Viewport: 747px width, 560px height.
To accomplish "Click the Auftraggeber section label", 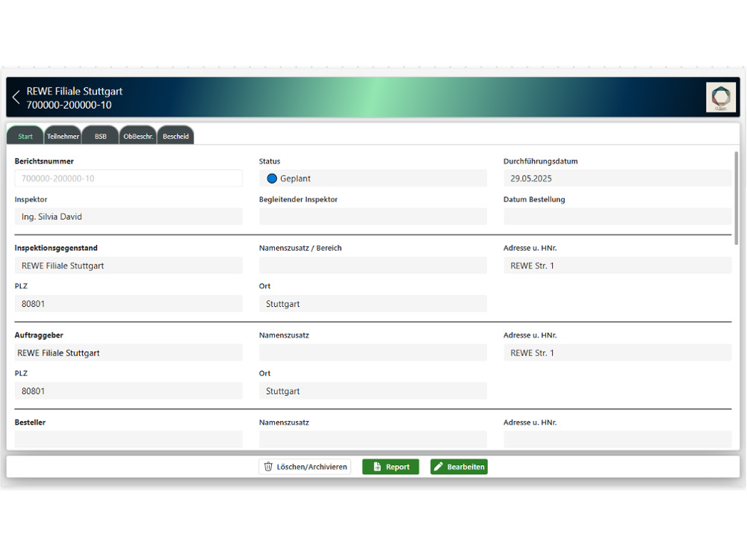I will [39, 335].
